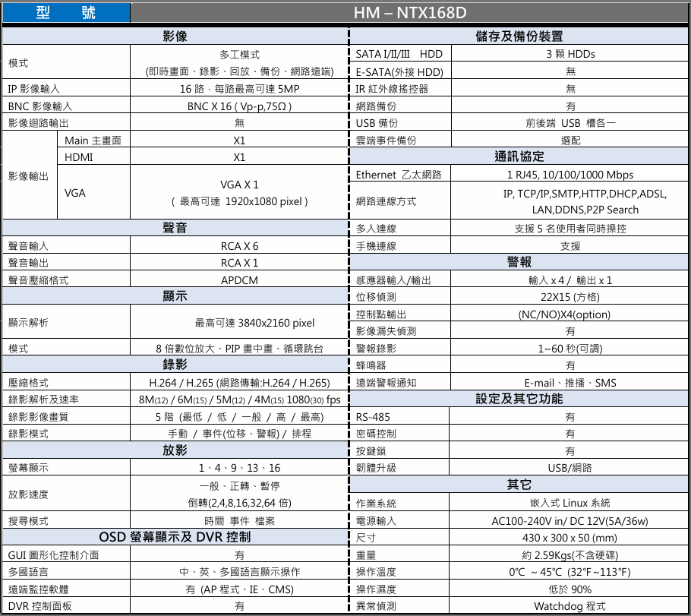Click the 設定及其它功能 section heading

point(519,399)
